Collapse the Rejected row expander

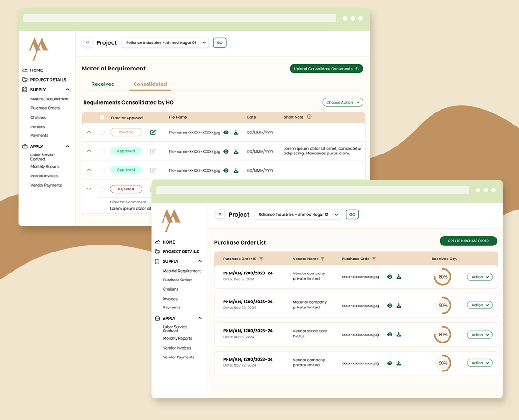coord(89,189)
